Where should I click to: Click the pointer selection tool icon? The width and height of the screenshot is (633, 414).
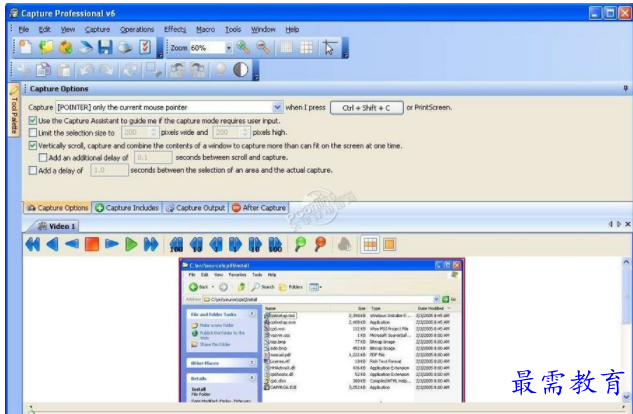[329, 48]
